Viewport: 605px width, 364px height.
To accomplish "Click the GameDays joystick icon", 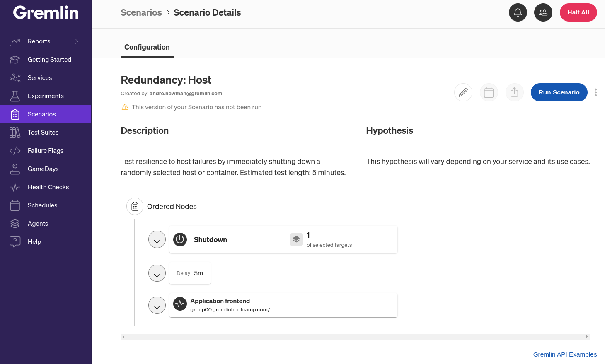I will pyautogui.click(x=15, y=169).
